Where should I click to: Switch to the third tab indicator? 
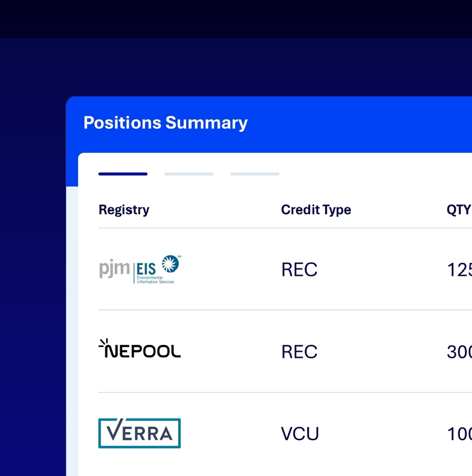pyautogui.click(x=255, y=174)
